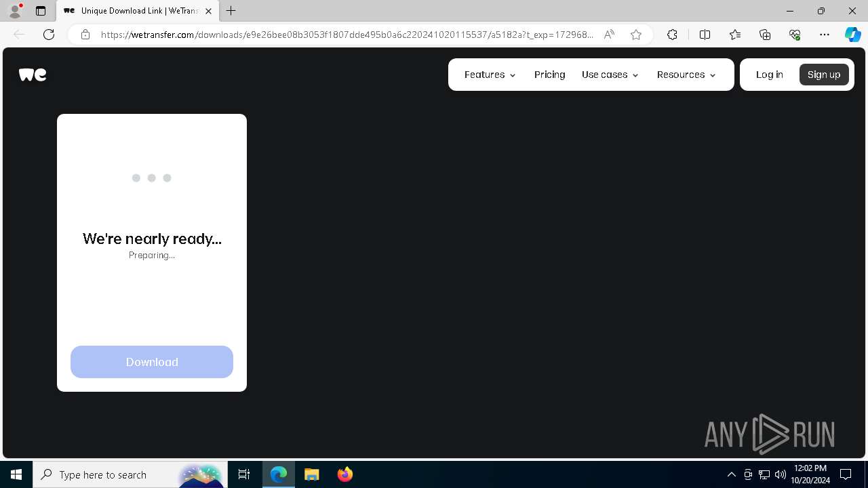Open browser Extensions icon
The image size is (868, 488).
pyautogui.click(x=672, y=35)
